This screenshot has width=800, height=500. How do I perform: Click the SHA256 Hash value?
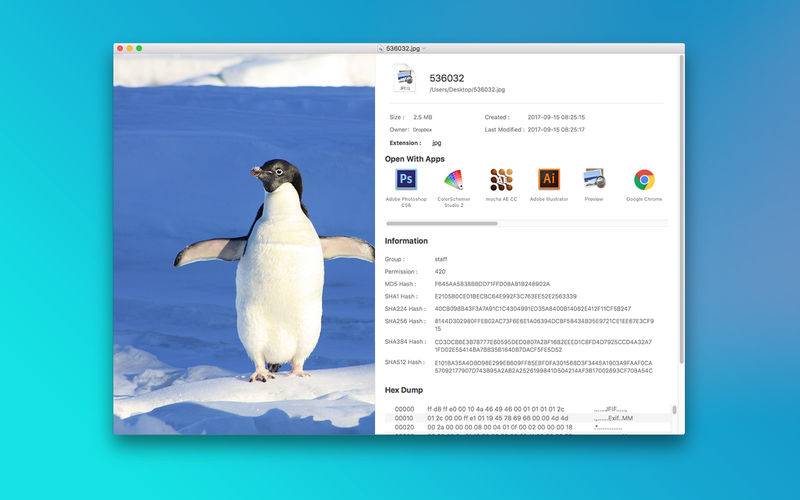point(544,325)
